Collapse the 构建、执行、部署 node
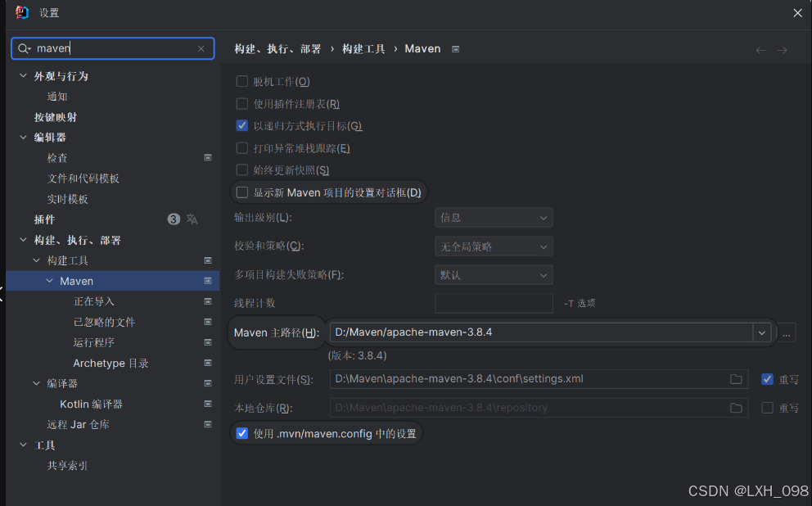 (x=23, y=240)
